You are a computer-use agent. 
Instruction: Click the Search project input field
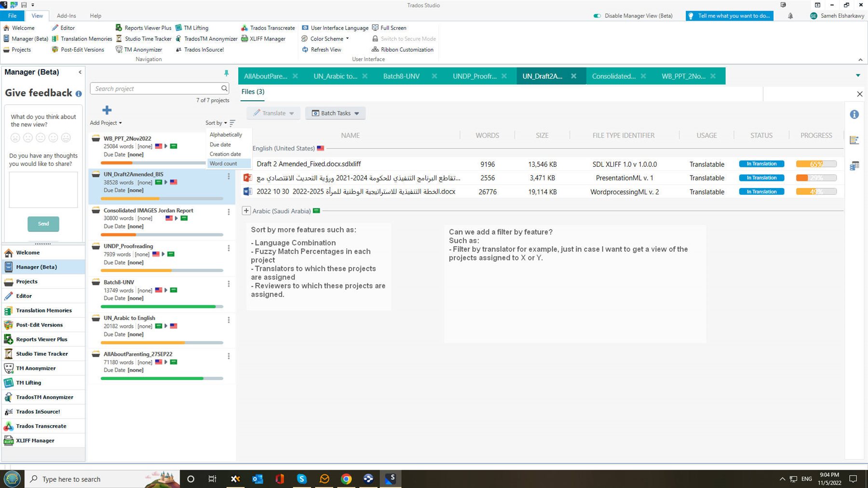(x=156, y=88)
